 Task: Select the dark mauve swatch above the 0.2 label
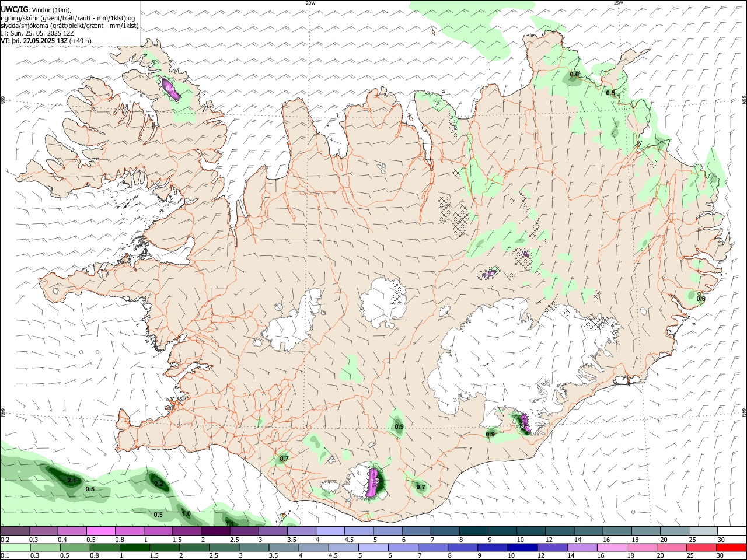[x=15, y=531]
